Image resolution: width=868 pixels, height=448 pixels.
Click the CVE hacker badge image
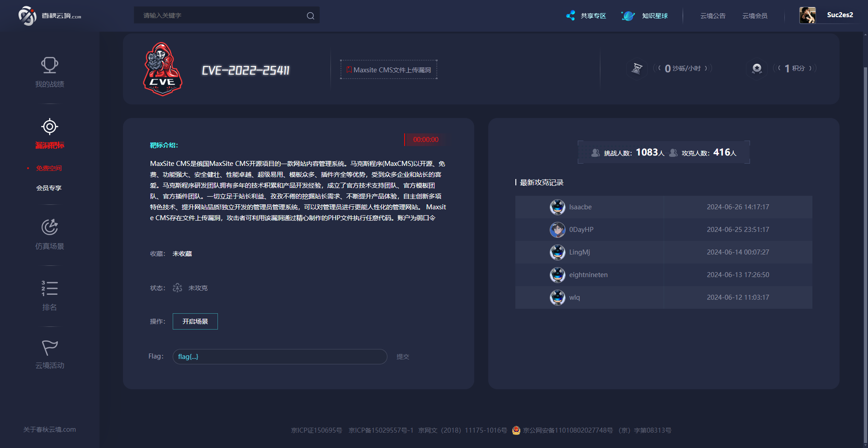point(163,69)
